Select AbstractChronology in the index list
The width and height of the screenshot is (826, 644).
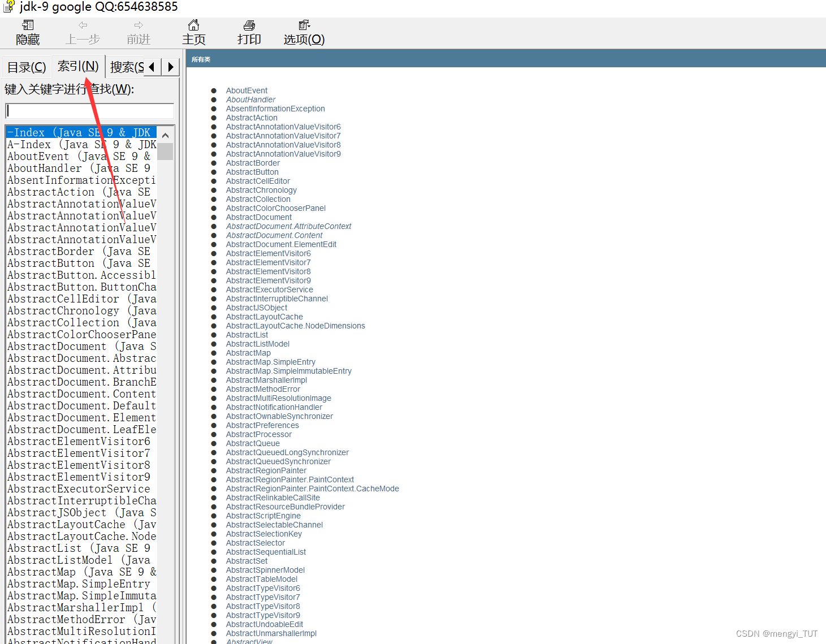point(81,310)
